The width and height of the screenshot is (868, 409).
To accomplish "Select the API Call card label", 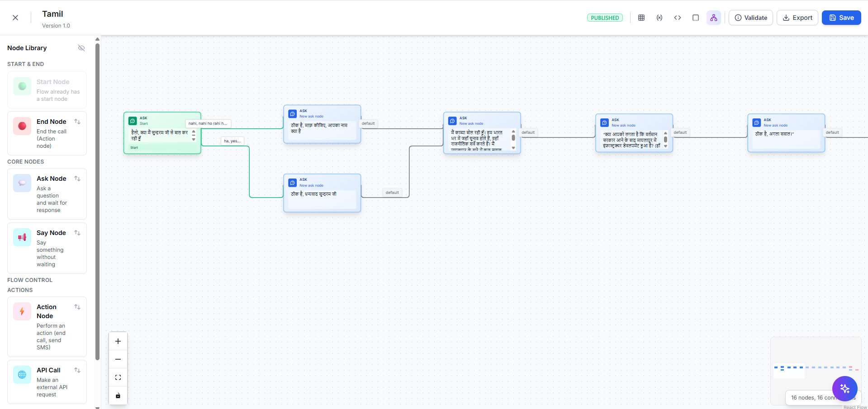I will tap(48, 370).
